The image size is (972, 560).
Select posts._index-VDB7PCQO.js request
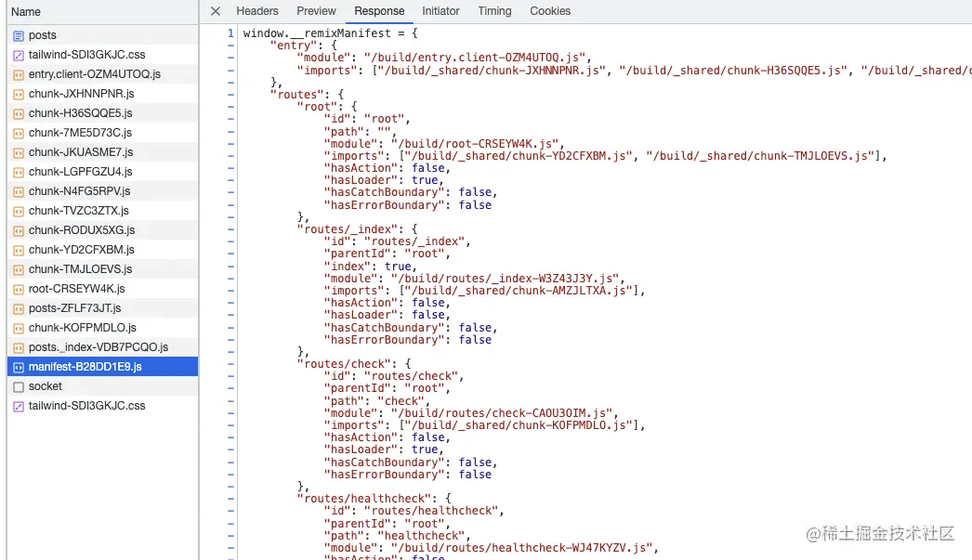[103, 347]
